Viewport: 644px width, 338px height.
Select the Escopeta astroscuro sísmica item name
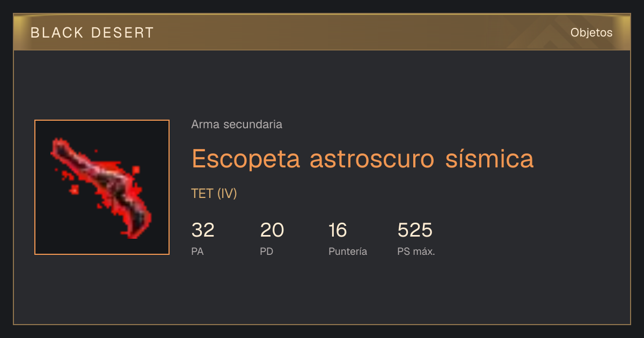(363, 159)
